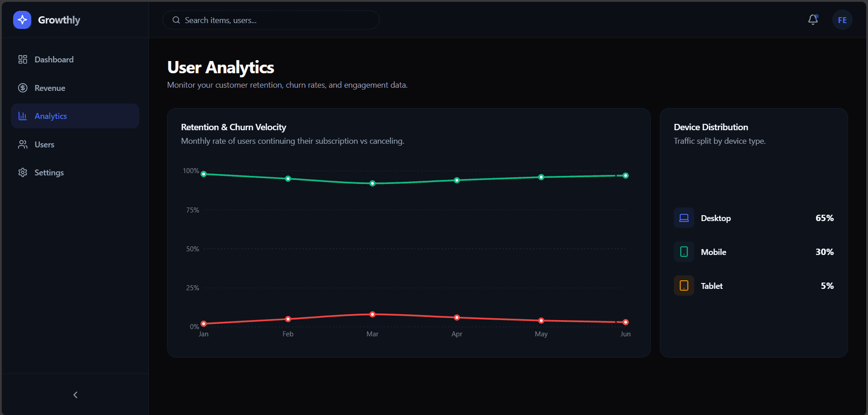Collapse the sidebar with chevron
This screenshot has height=415, width=868.
(75, 395)
